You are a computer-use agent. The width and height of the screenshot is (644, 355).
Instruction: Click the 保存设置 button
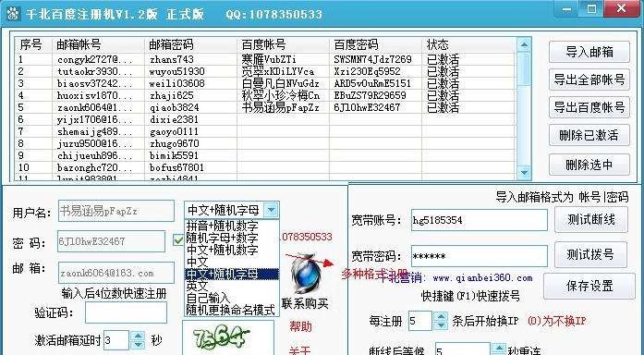pos(589,286)
